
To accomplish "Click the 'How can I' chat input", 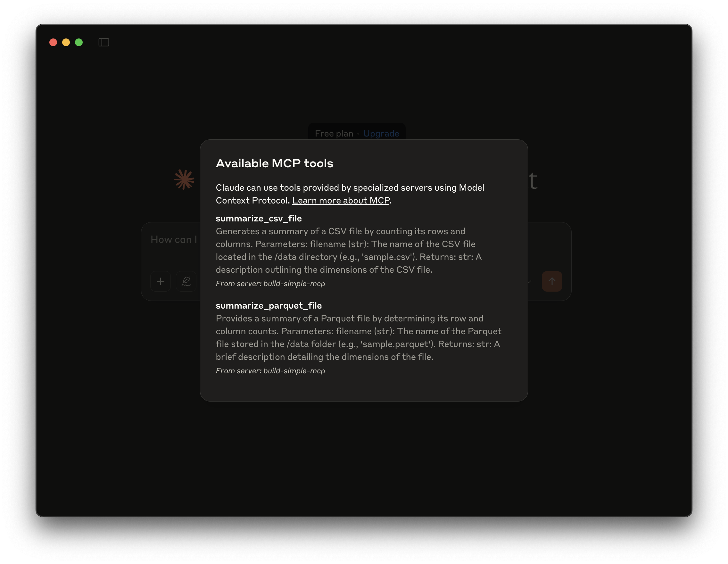I will [174, 240].
